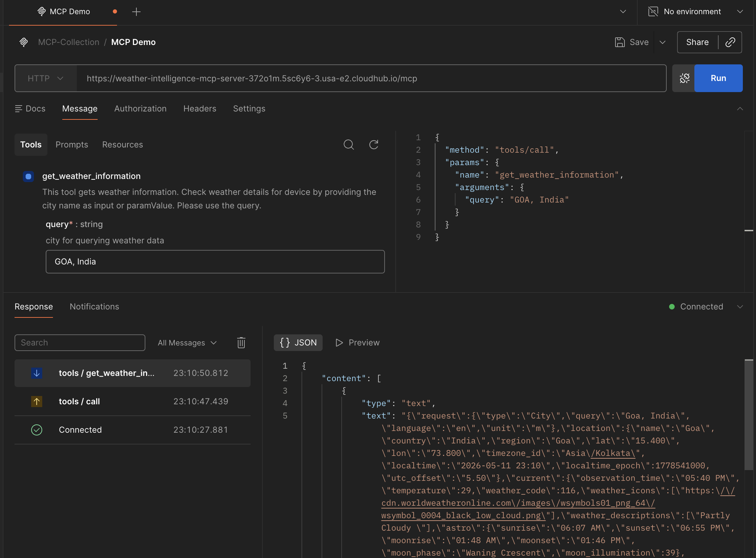Select the Response tab

34,307
